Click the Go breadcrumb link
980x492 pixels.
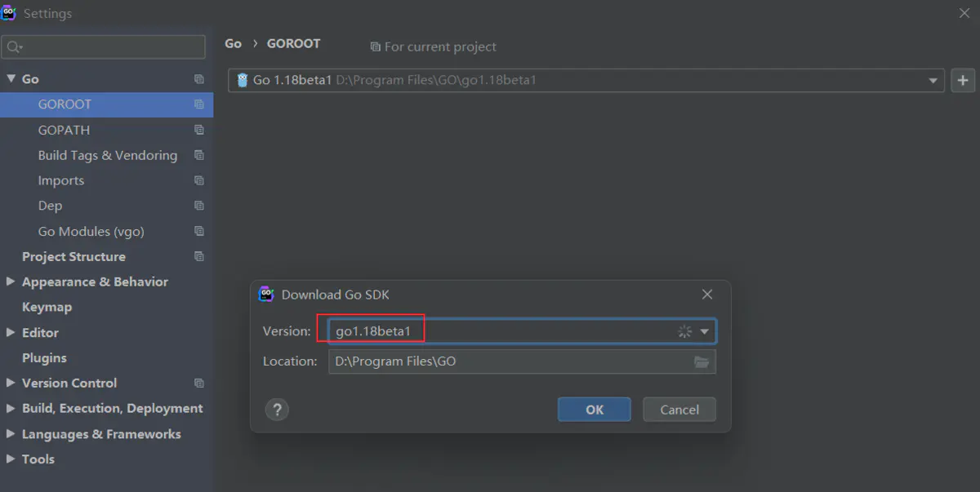pyautogui.click(x=234, y=44)
